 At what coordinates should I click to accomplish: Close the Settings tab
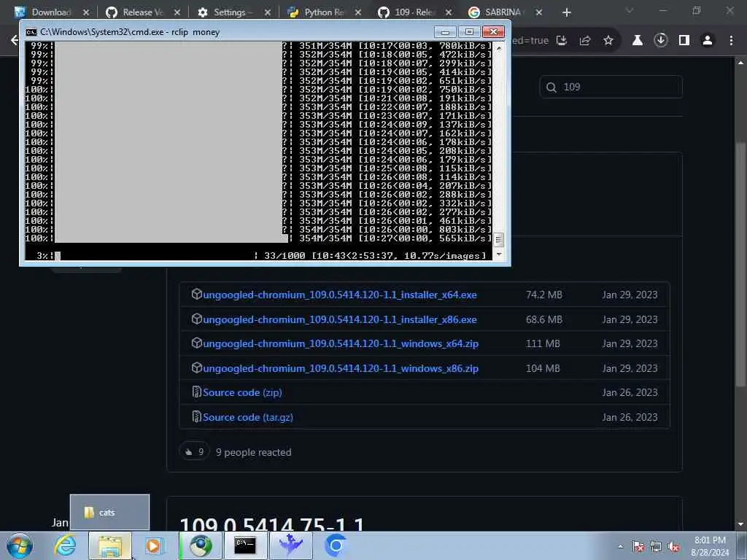267,12
